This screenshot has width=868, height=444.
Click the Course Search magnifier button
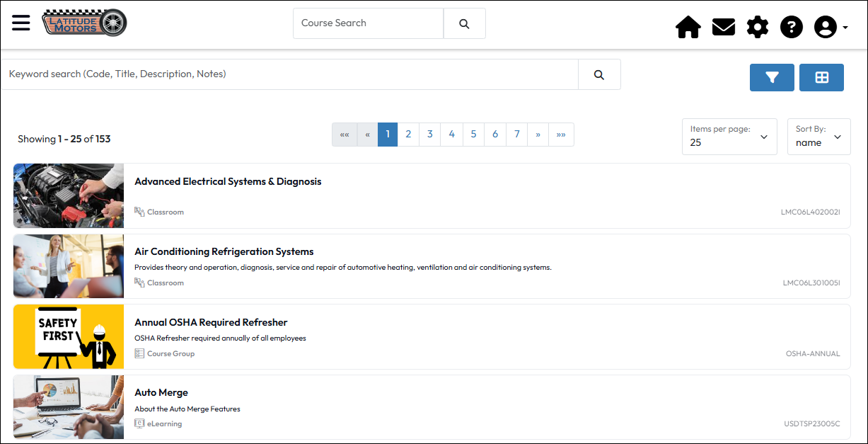pyautogui.click(x=464, y=23)
